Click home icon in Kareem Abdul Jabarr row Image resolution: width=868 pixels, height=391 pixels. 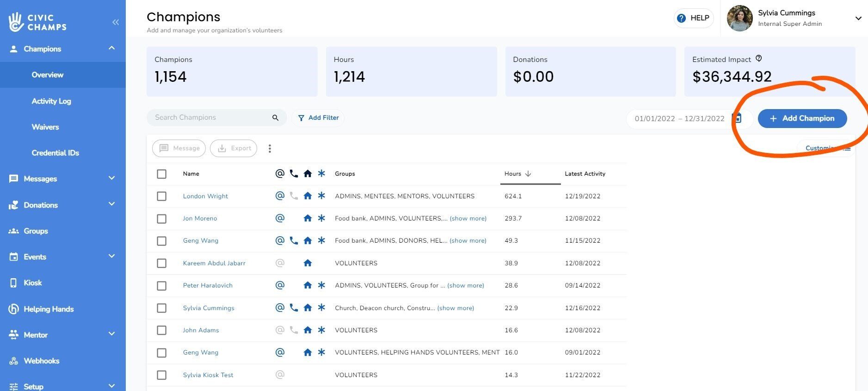click(x=308, y=263)
